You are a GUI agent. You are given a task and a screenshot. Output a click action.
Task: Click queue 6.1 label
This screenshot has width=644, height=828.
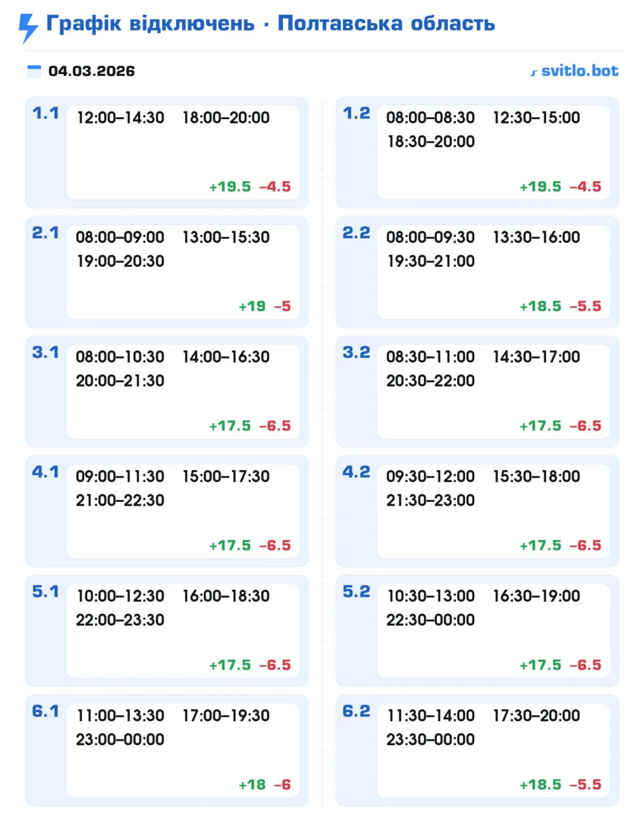point(45,711)
